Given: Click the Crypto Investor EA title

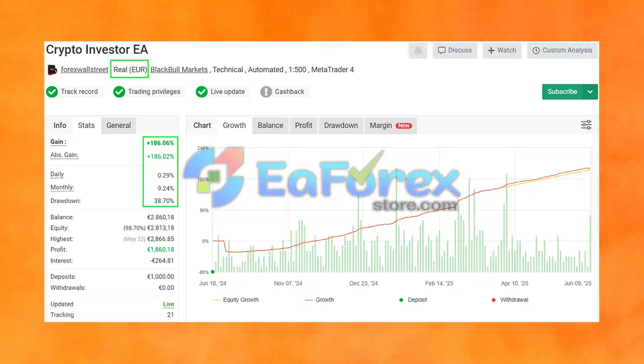Looking at the screenshot, I should click(97, 50).
